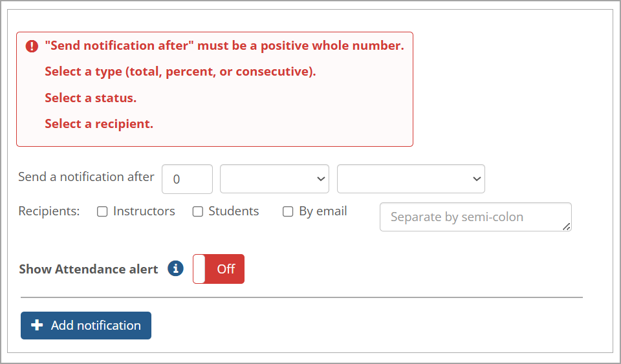Image resolution: width=621 pixels, height=364 pixels.
Task: Focus the "Send a notification after" number field
Action: pyautogui.click(x=187, y=179)
